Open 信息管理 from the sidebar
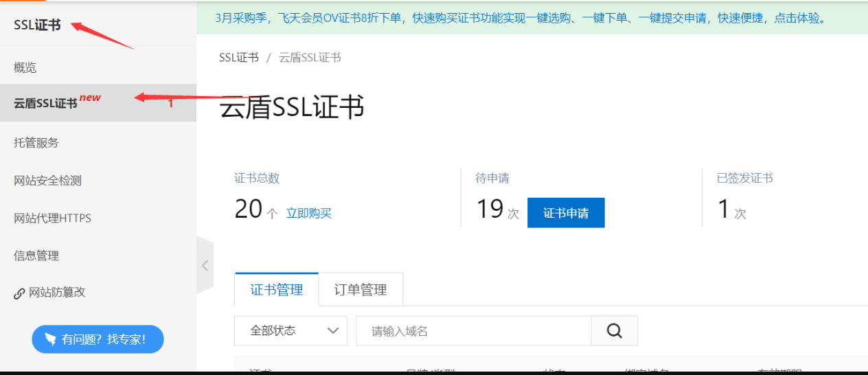This screenshot has height=375, width=868. pos(36,255)
